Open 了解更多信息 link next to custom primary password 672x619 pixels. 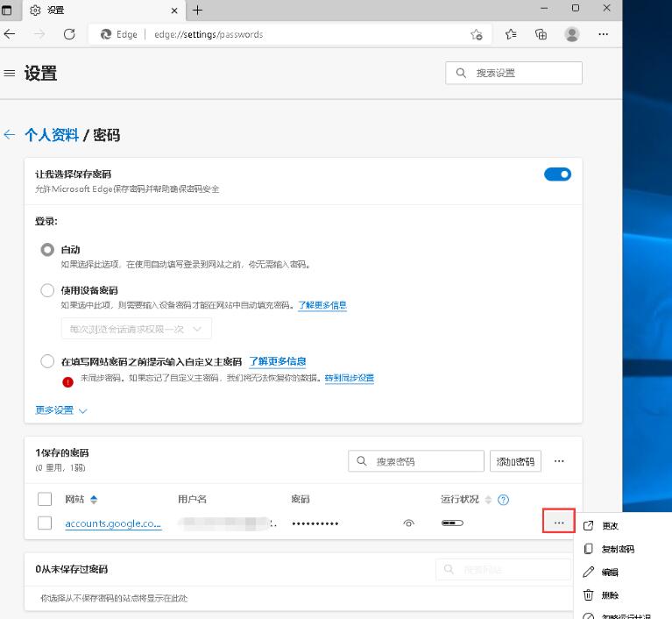coord(278,361)
